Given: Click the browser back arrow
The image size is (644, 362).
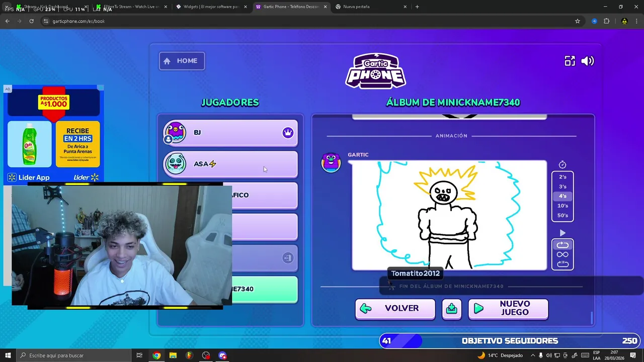Looking at the screenshot, I should 8,21.
